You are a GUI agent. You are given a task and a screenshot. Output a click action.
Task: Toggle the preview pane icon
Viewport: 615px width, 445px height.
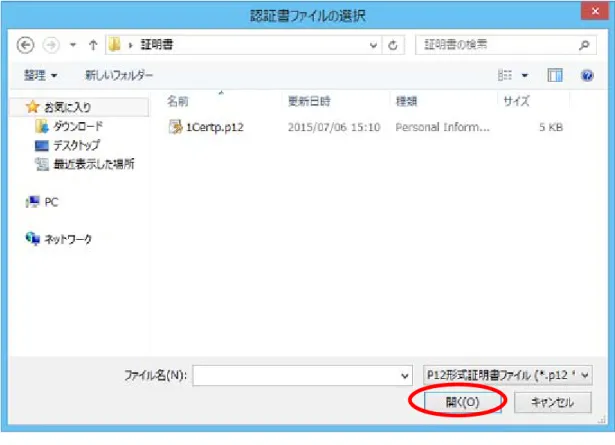pos(555,75)
